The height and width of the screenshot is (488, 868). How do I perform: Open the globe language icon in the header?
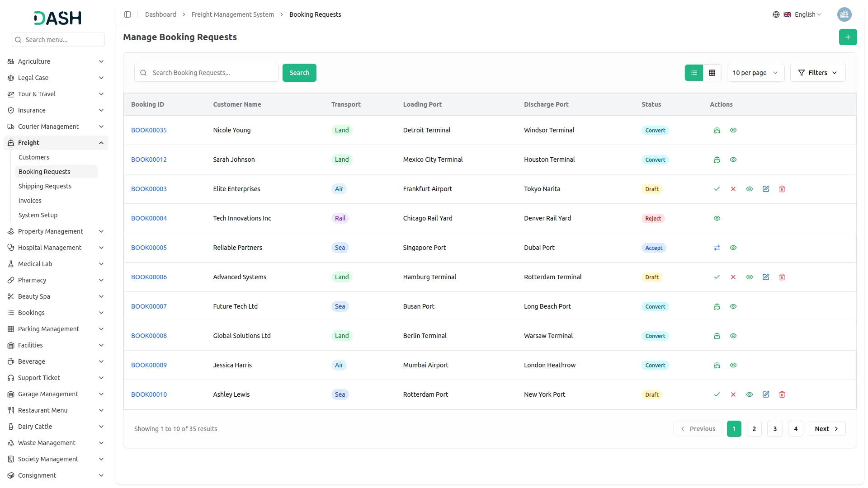coord(776,14)
